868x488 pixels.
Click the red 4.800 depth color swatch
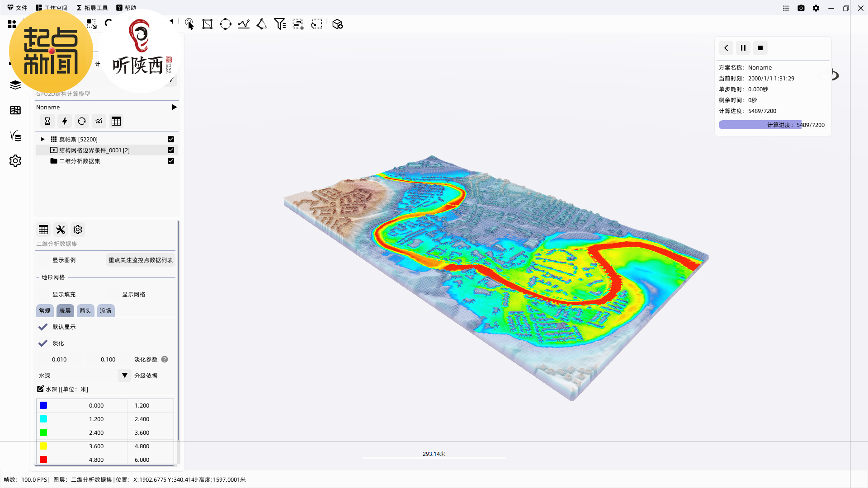(x=43, y=460)
